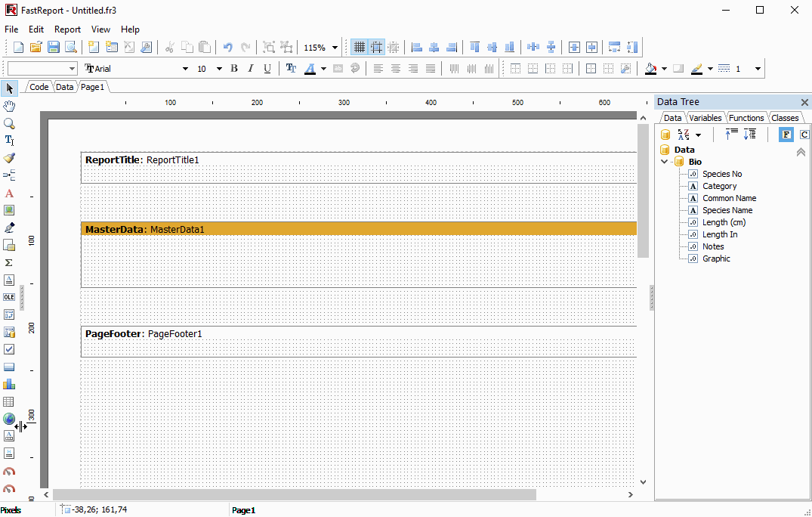The image size is (812, 517).
Task: Select the Common Name field
Action: tap(729, 198)
